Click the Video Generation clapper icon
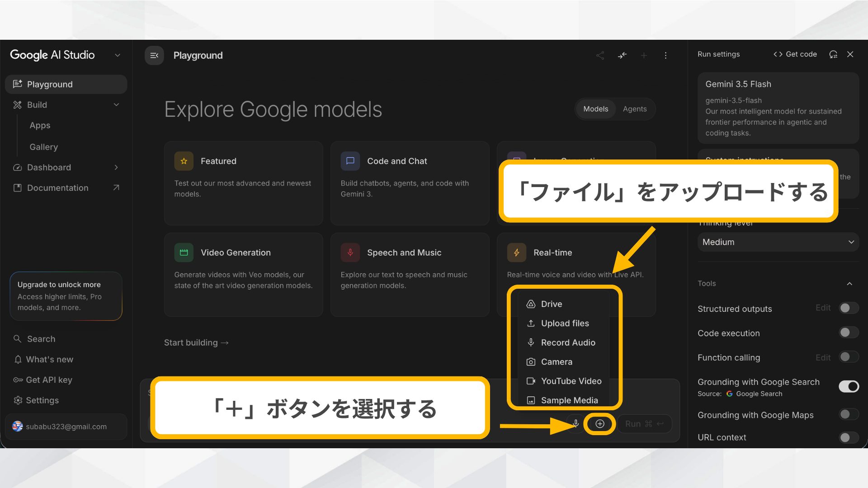Screen dimensions: 868x488 point(184,253)
